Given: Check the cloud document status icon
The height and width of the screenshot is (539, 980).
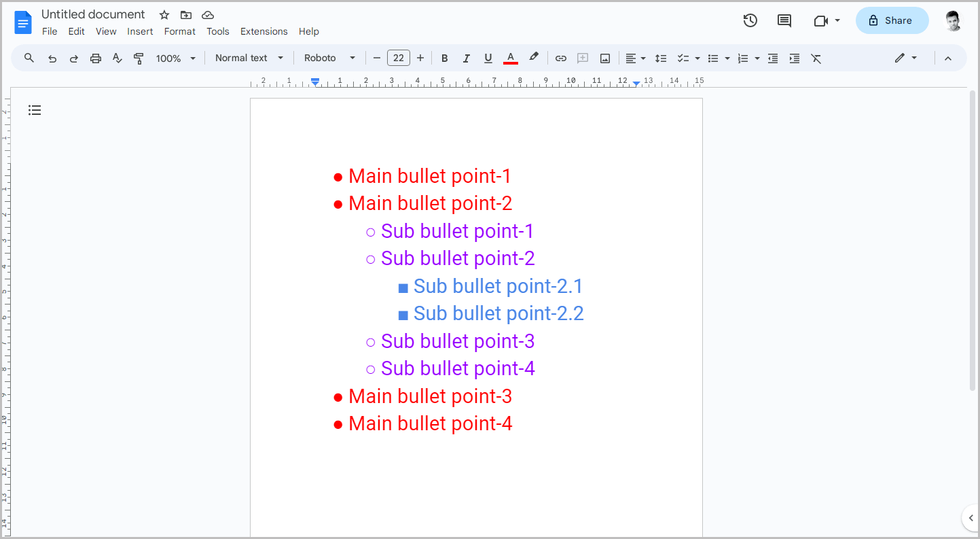Looking at the screenshot, I should pos(208,15).
